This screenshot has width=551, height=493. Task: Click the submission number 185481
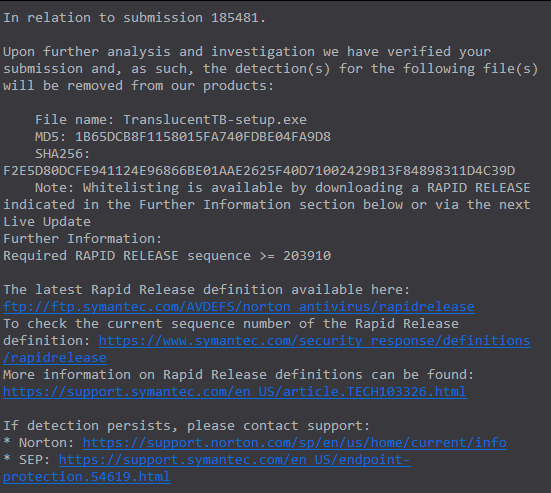[x=234, y=18]
